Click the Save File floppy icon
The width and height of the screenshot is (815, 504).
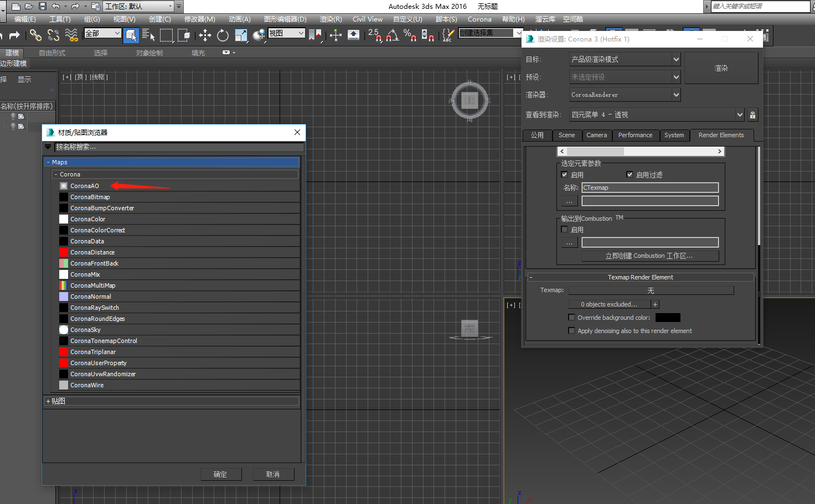(x=42, y=7)
